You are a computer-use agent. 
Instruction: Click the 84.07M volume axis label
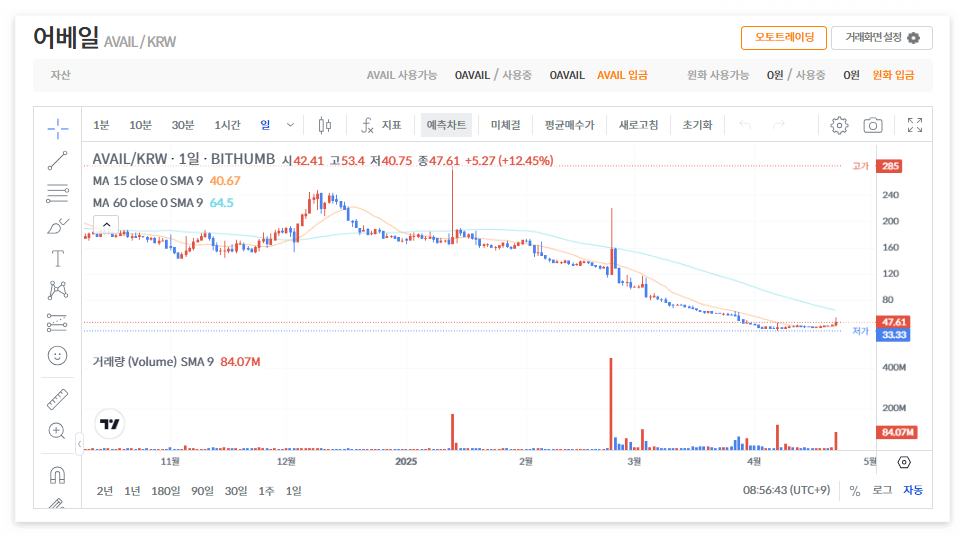pos(897,432)
